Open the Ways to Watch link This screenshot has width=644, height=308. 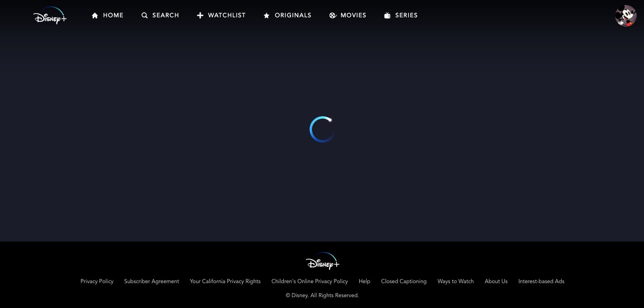tap(456, 281)
